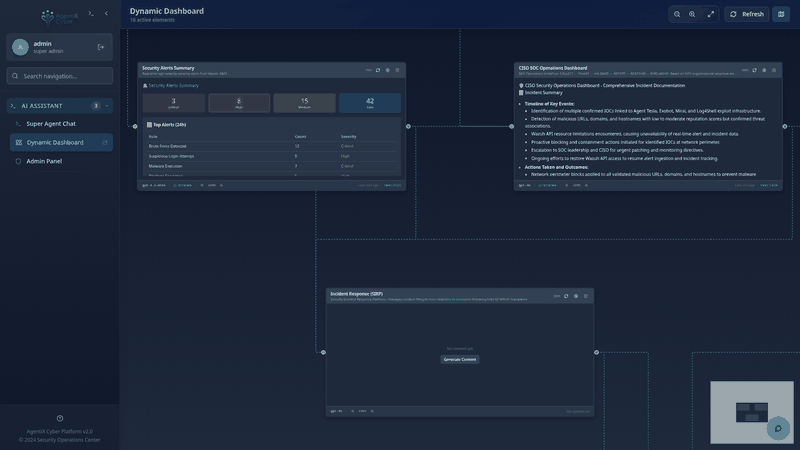Click the Malware Execution row
Image resolution: width=800 pixels, height=450 pixels.
[x=272, y=166]
